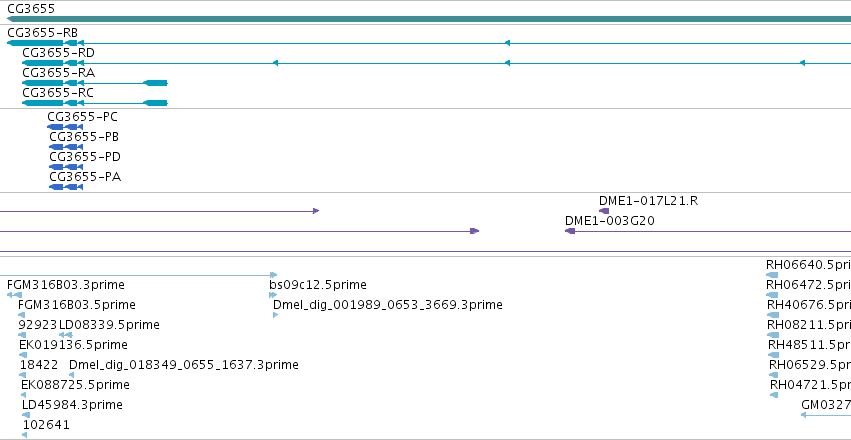The height and width of the screenshot is (440, 851).
Task: Click the CG3655-PD protein feature
Action: pyautogui.click(x=66, y=167)
